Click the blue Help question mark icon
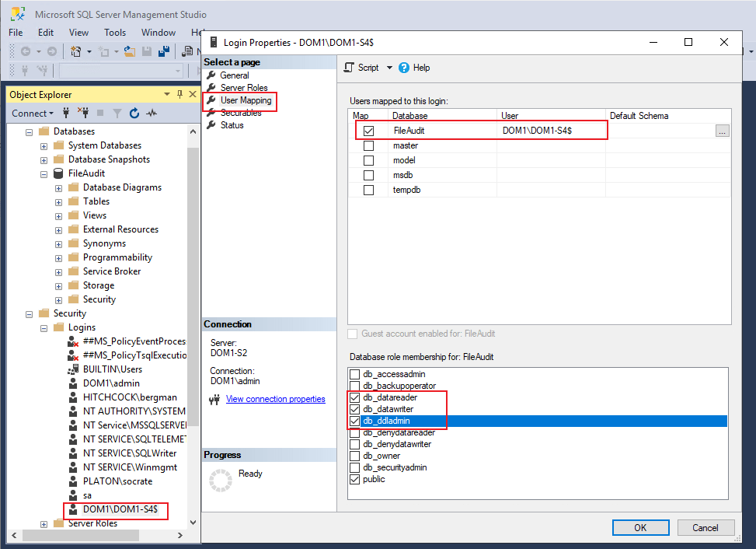The height and width of the screenshot is (549, 756). pos(404,68)
